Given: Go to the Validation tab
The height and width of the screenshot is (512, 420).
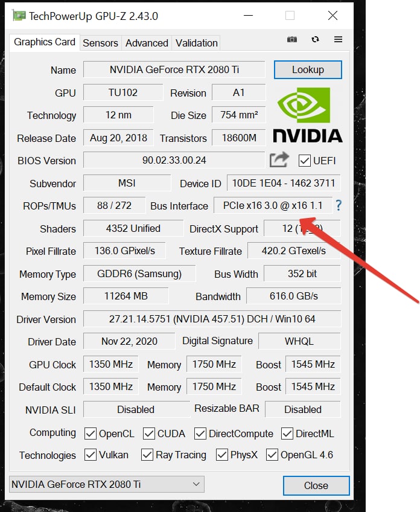Looking at the screenshot, I should pyautogui.click(x=197, y=43).
